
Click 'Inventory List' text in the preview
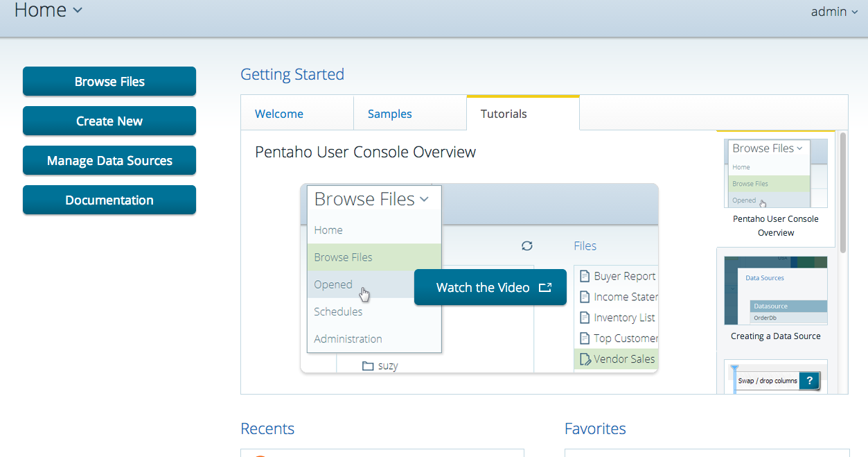pos(624,318)
